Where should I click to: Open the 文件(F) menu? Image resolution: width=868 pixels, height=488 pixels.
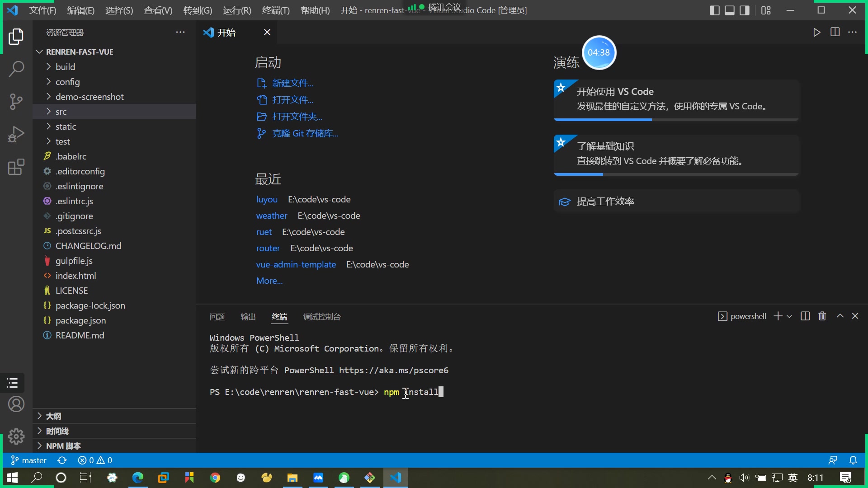coord(42,10)
